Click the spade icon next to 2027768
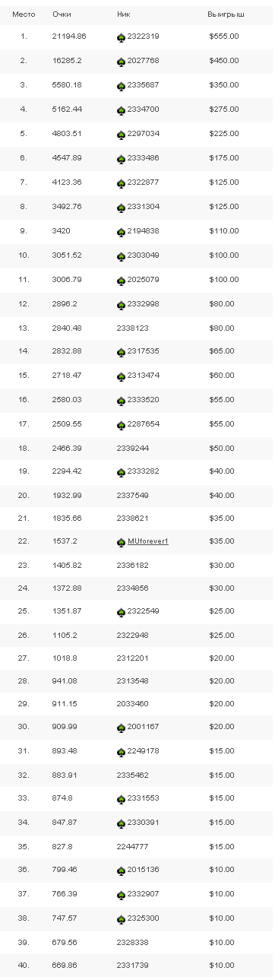 click(x=122, y=61)
